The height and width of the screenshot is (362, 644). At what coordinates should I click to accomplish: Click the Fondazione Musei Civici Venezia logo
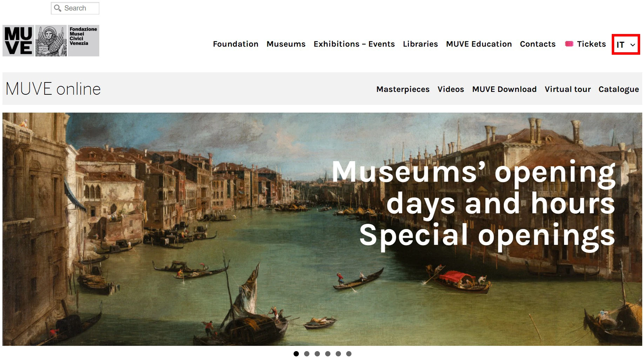[x=83, y=41]
